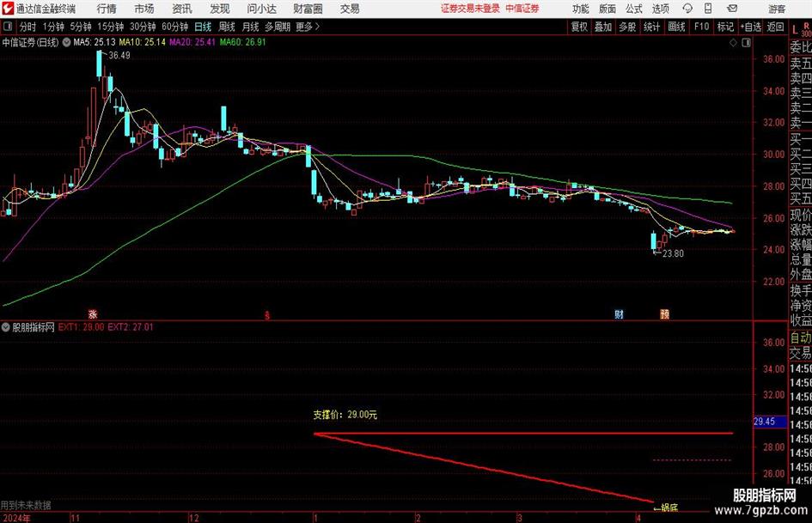Switch to 5分钟 period tab
The image size is (812, 523).
click(81, 27)
